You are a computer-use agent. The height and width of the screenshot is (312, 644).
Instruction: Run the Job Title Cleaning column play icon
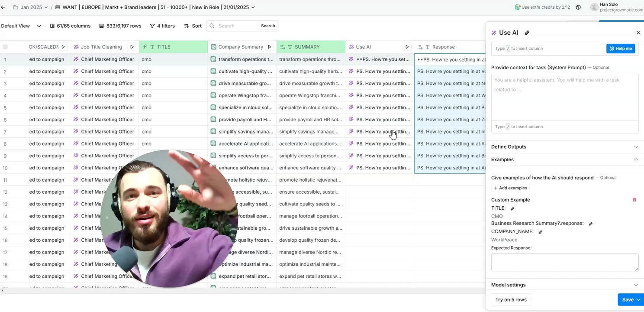132,47
